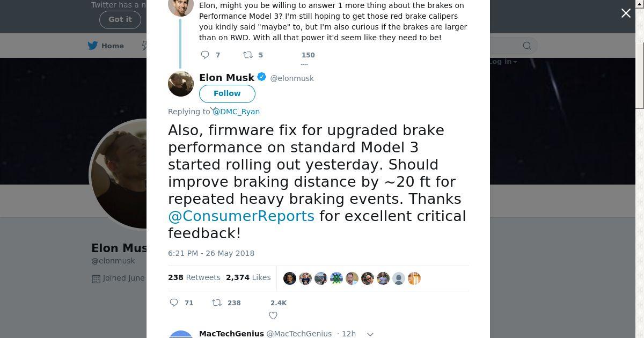Click the reply icon on Elon's tweet
Screen dimensions: 644x338
pyautogui.click(x=174, y=303)
